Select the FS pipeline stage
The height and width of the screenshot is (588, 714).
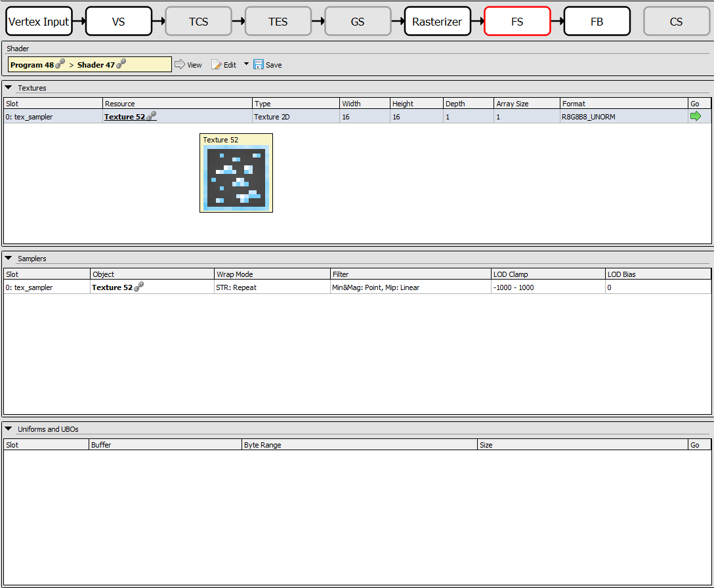tap(517, 22)
